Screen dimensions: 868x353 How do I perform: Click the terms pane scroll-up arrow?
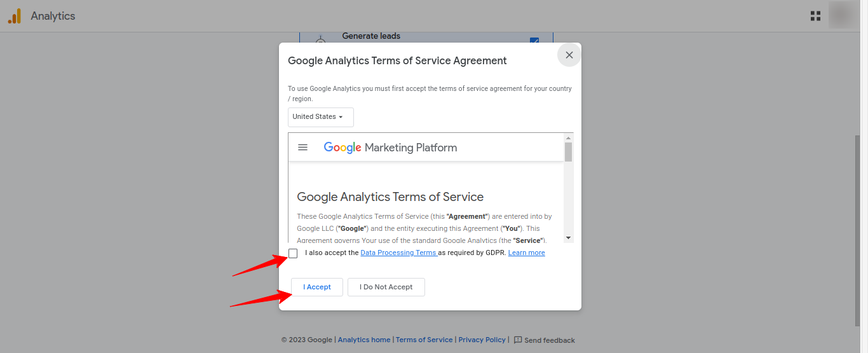coord(568,138)
